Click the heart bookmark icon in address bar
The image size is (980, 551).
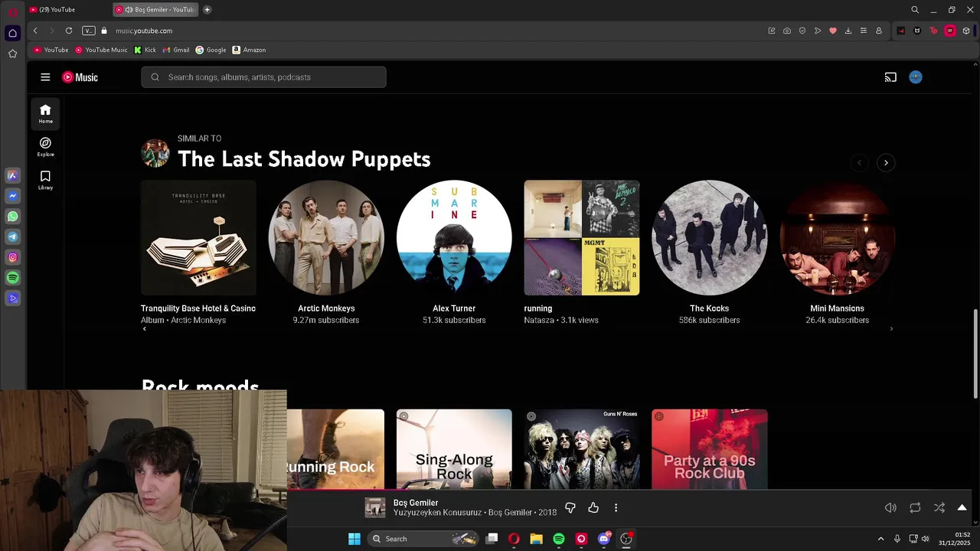pyautogui.click(x=833, y=31)
